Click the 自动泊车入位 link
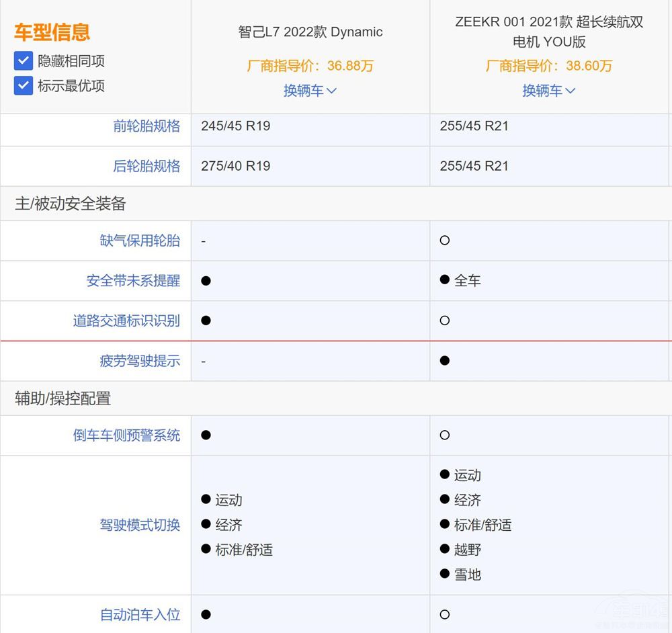The image size is (672, 633). pos(140,614)
